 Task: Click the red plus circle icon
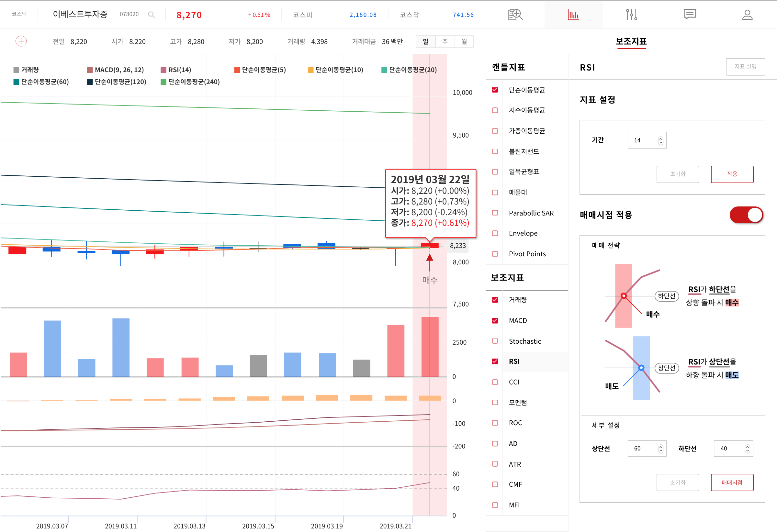(21, 41)
